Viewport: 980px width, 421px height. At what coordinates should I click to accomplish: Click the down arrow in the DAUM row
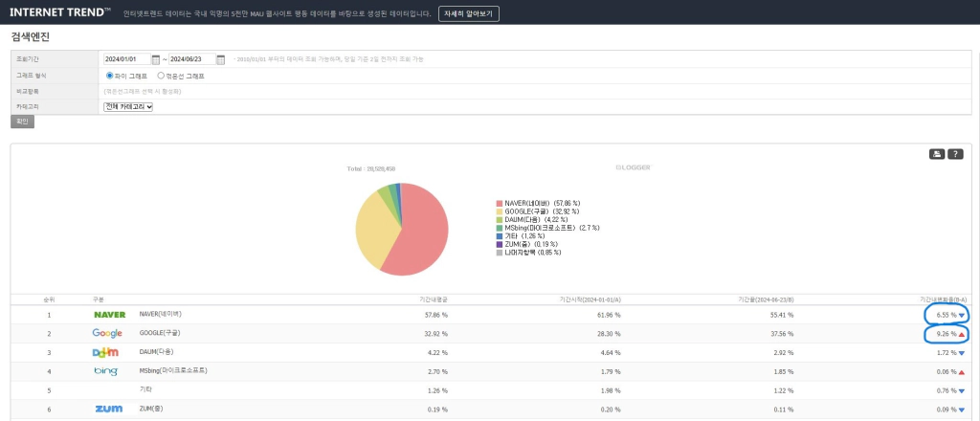pos(961,353)
